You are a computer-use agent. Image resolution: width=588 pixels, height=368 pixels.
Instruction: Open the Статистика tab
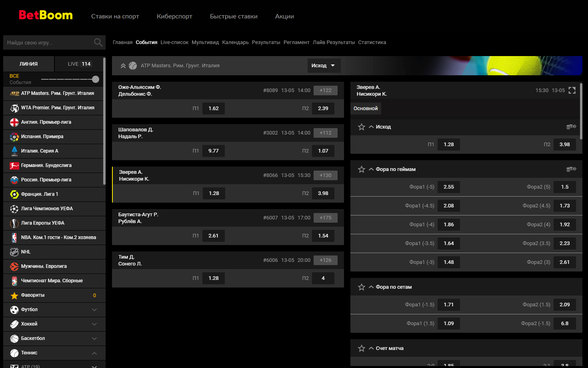(372, 42)
